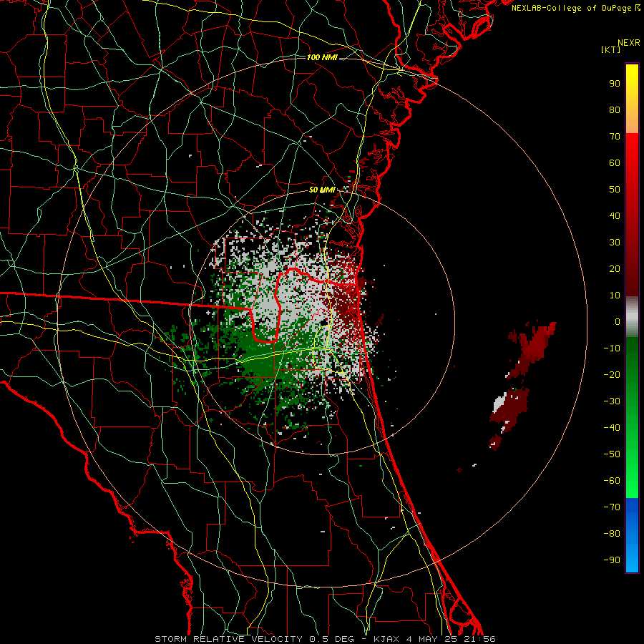Image resolution: width=644 pixels, height=644 pixels.
Task: Click the -50 knots legend value
Action: pos(612,454)
